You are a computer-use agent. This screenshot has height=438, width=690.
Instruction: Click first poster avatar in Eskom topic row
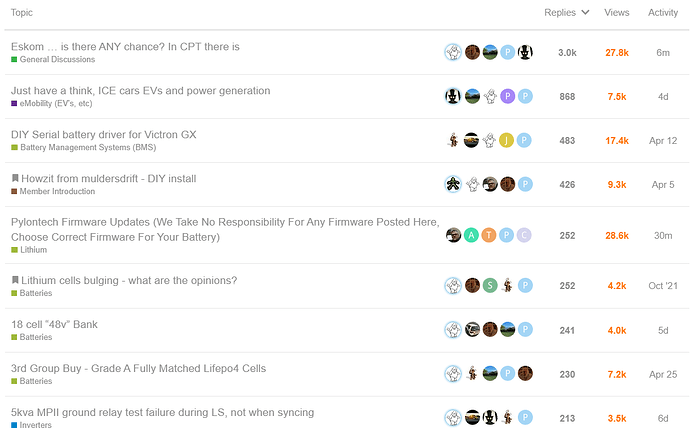pos(453,52)
